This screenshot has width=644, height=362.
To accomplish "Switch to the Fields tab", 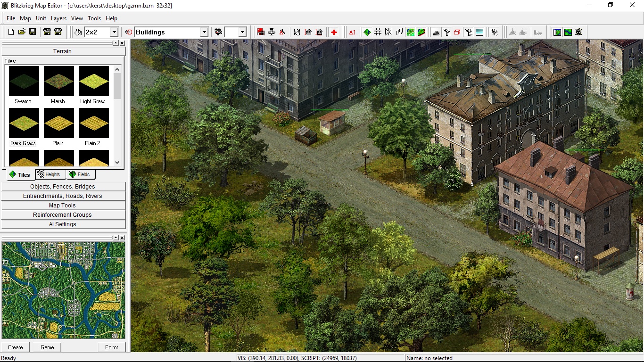I will [x=80, y=174].
